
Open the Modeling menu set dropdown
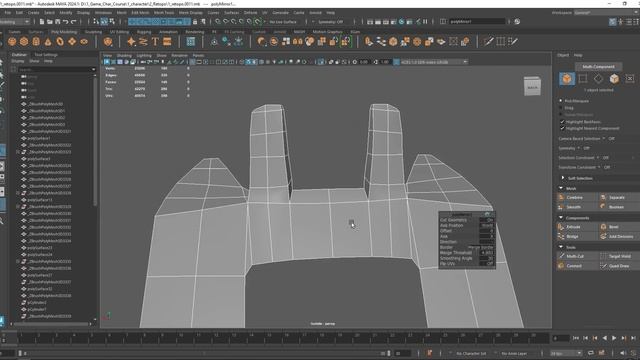(15, 22)
